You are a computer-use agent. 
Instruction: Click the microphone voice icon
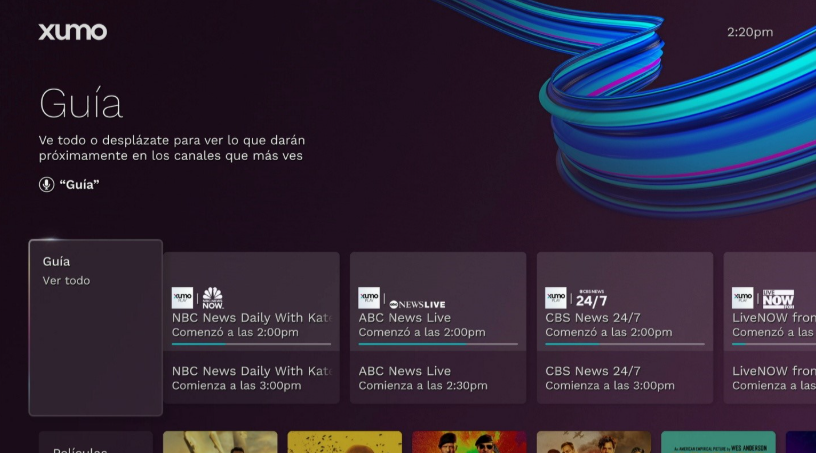pyautogui.click(x=46, y=184)
